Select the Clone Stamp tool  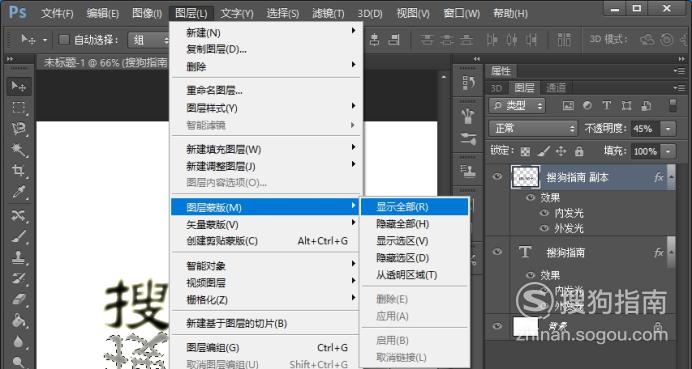coord(18,258)
